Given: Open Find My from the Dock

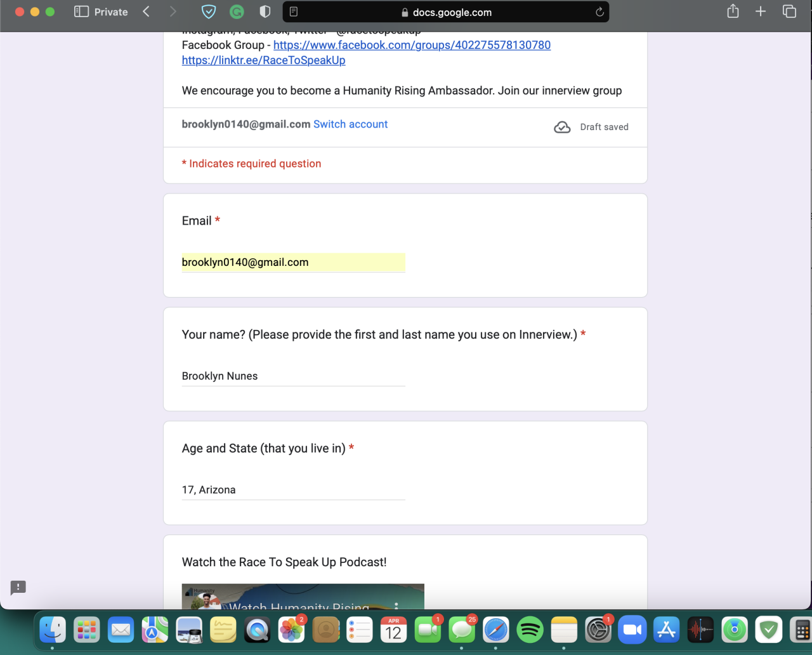Looking at the screenshot, I should [735, 630].
